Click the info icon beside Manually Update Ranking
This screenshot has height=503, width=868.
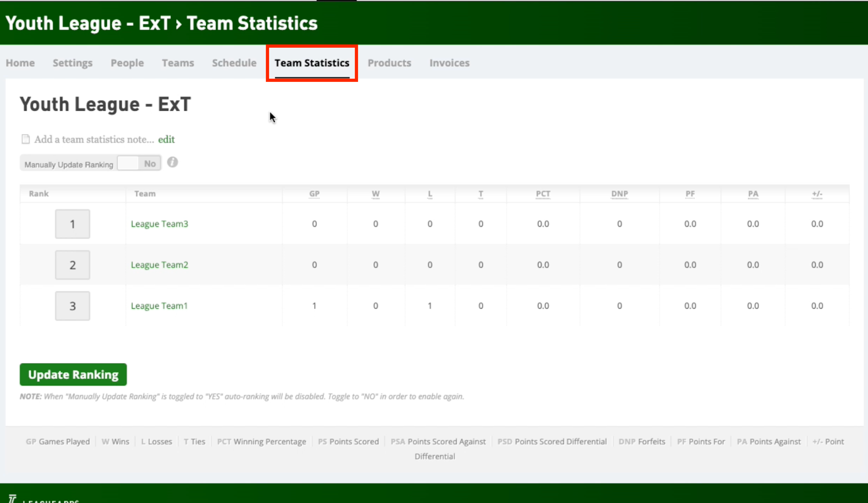tap(173, 162)
